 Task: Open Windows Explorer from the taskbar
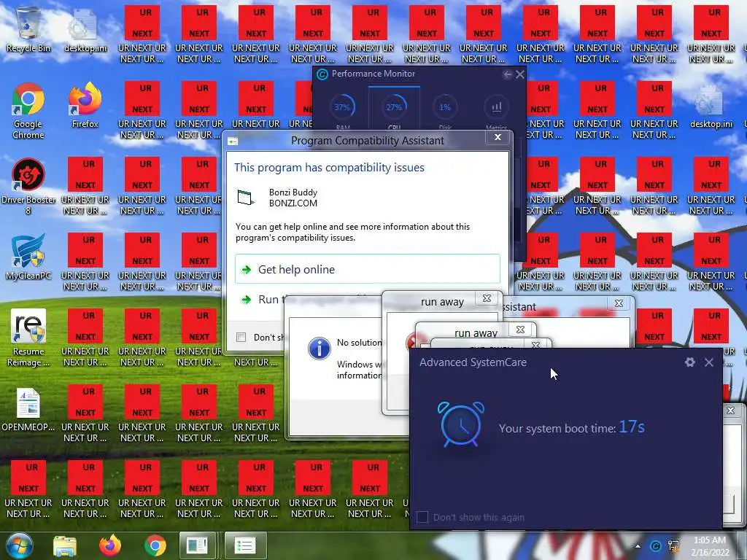[65, 545]
